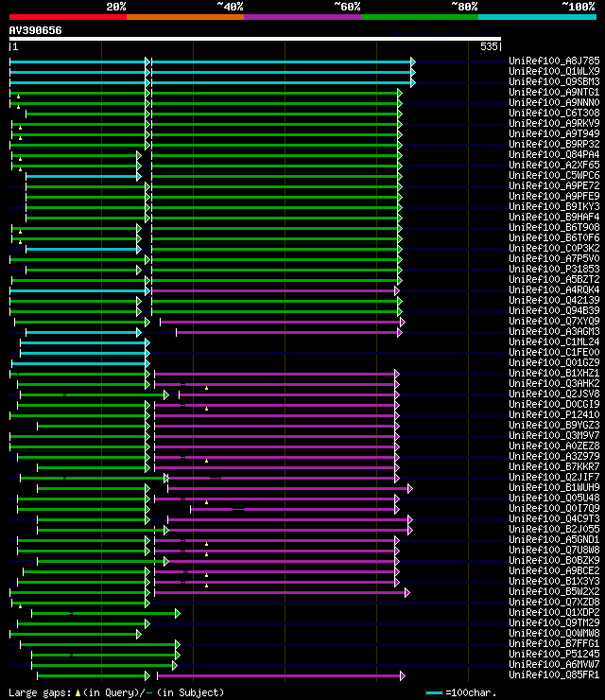605x700 pixels.
Task: Click the UniRef100_B9IKY3 label
Action: point(554,206)
